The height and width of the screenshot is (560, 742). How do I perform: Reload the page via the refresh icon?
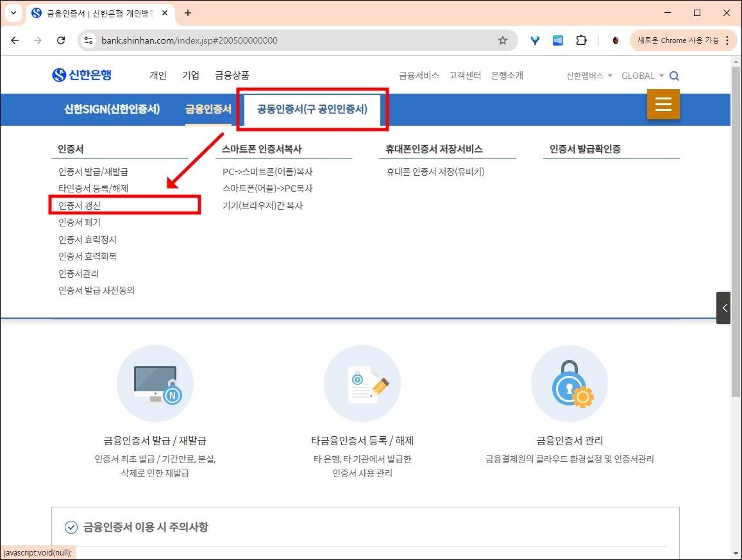point(61,40)
